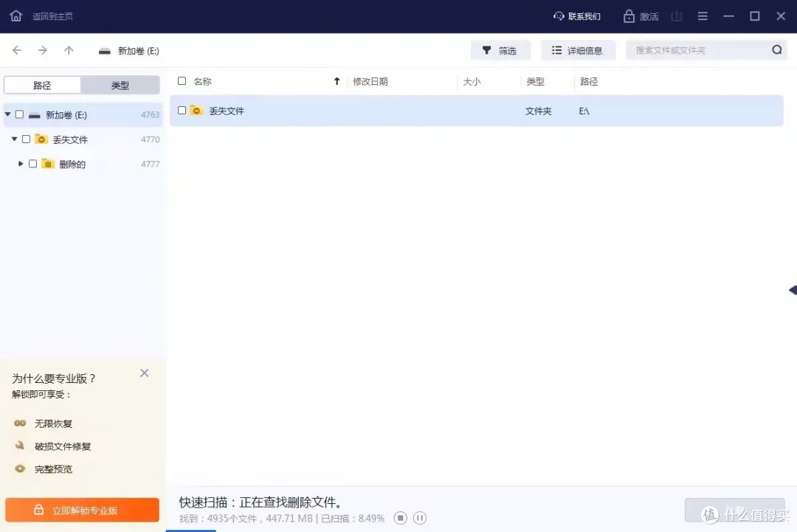Stop the scan with the stop button
The image size is (797, 532).
401,518
